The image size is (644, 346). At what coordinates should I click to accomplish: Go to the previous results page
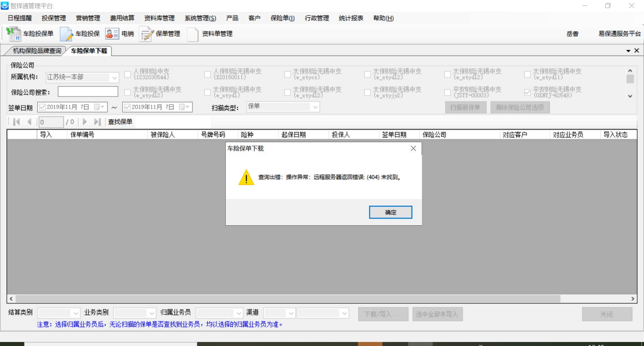click(30, 122)
